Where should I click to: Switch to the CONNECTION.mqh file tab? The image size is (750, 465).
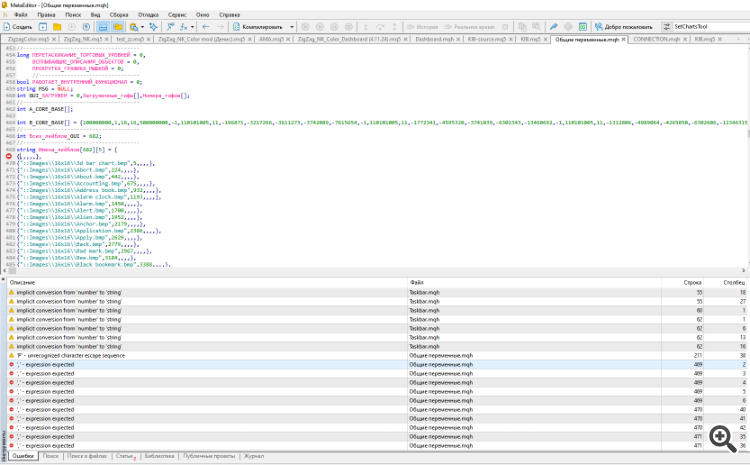655,38
